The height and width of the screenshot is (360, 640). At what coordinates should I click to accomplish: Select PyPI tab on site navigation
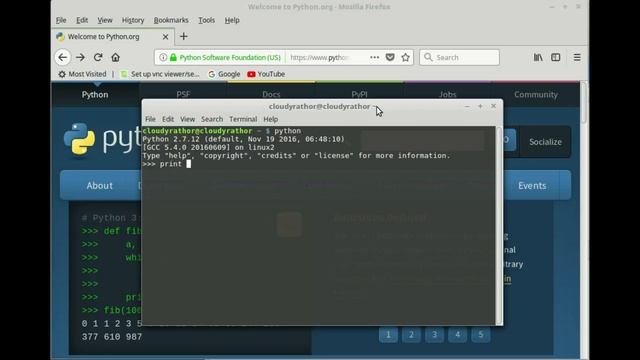[x=360, y=94]
